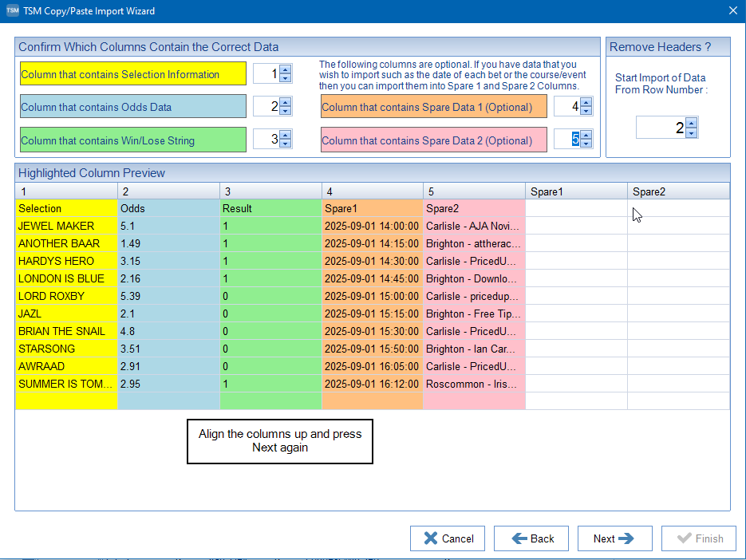This screenshot has width=746, height=560.
Task: Click the start row number input field
Action: pos(661,128)
